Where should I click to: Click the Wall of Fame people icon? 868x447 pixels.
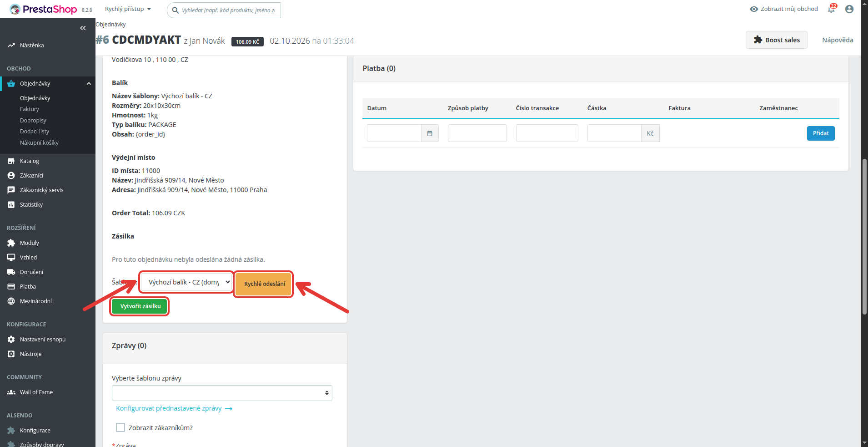pyautogui.click(x=11, y=392)
